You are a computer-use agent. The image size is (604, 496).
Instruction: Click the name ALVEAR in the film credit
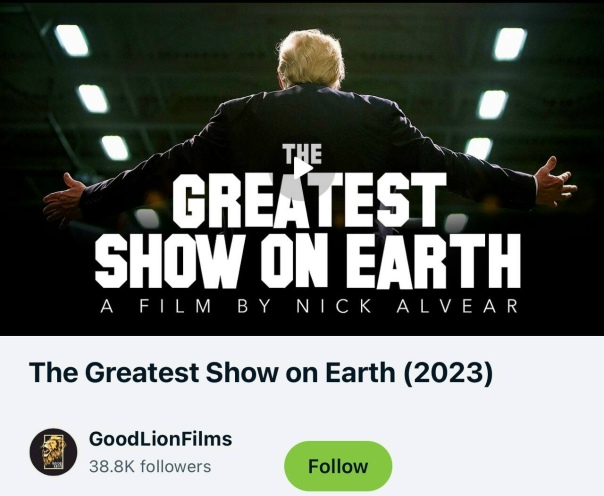[458, 306]
